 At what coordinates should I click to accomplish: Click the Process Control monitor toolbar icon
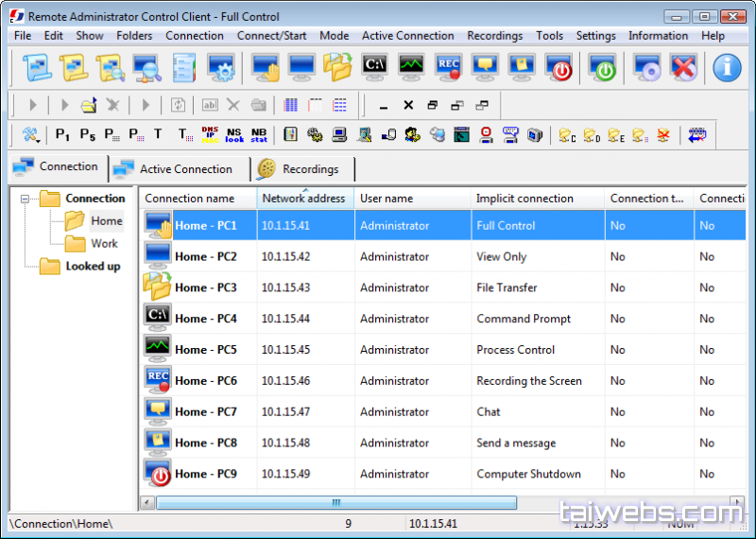click(x=411, y=67)
